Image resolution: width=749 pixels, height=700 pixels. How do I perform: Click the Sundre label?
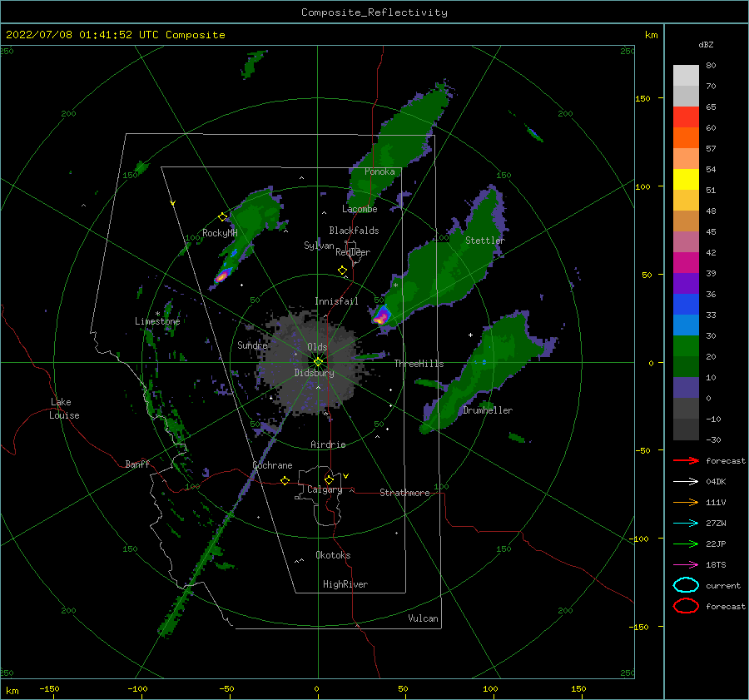tap(252, 345)
